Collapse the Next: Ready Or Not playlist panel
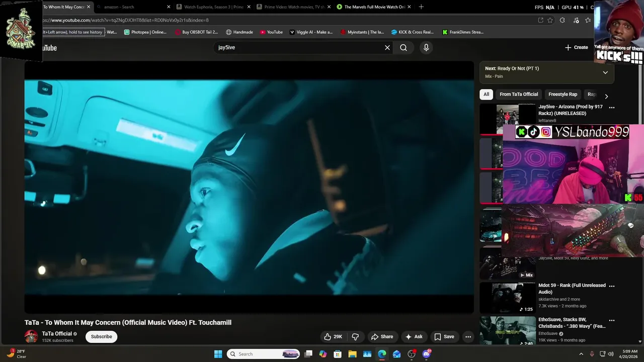 click(605, 72)
